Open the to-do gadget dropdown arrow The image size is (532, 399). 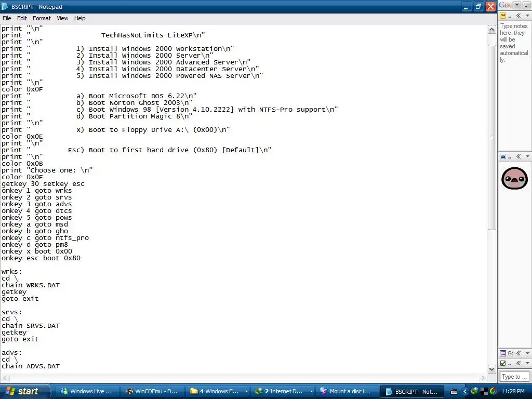(x=527, y=363)
